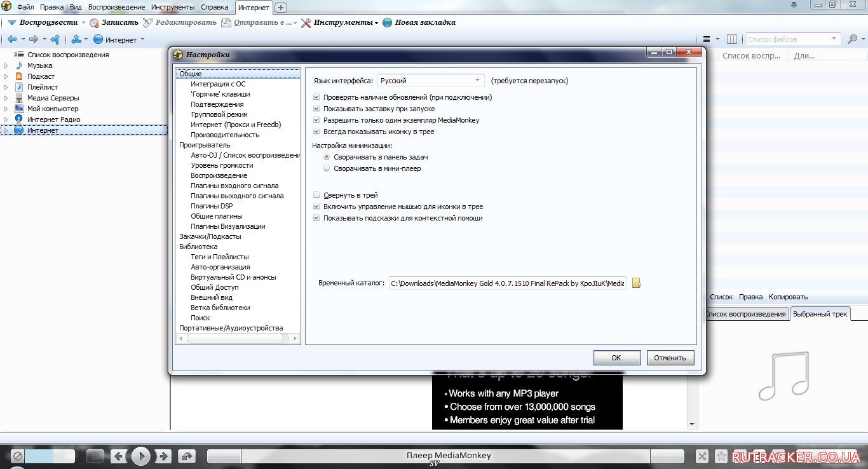Viewport: 868px width, 469px height.
Task: Click the Копировать link in right panel
Action: point(788,297)
